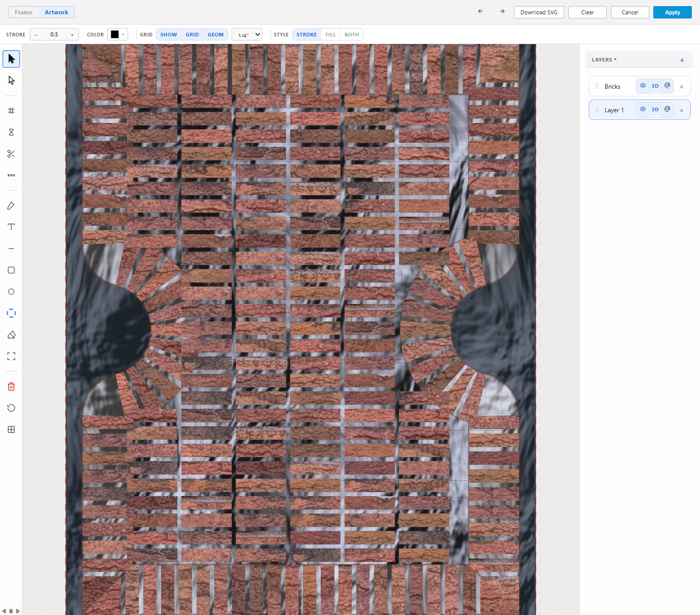Toggle grid SHOW option

169,34
